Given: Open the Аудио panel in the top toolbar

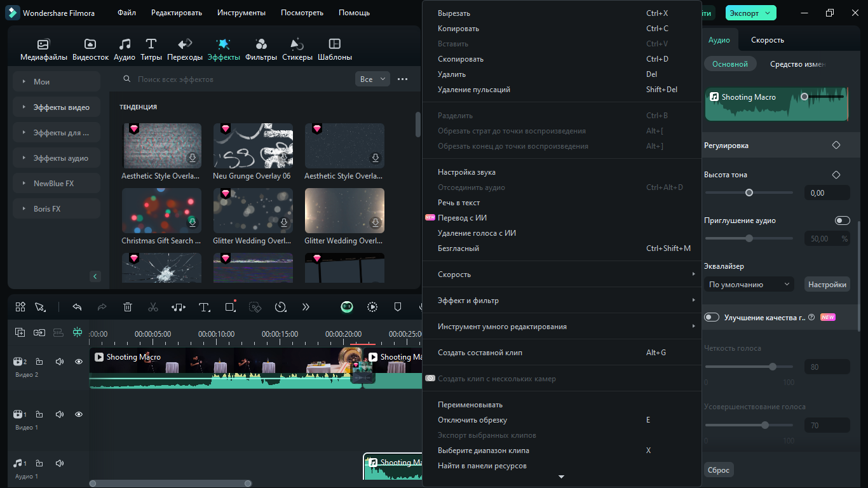Looking at the screenshot, I should coord(125,50).
